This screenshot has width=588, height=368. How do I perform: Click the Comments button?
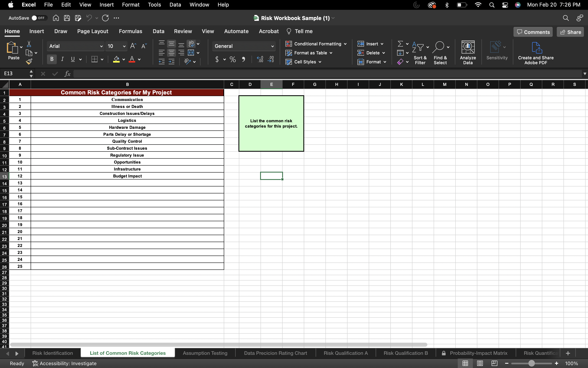tap(533, 32)
